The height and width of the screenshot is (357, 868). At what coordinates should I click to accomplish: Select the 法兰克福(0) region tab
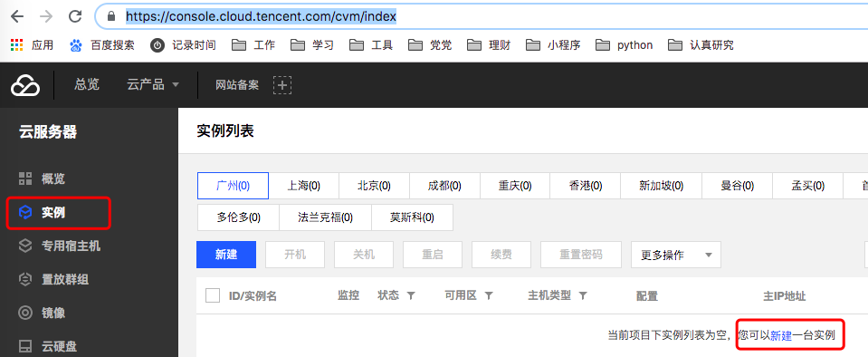325,217
